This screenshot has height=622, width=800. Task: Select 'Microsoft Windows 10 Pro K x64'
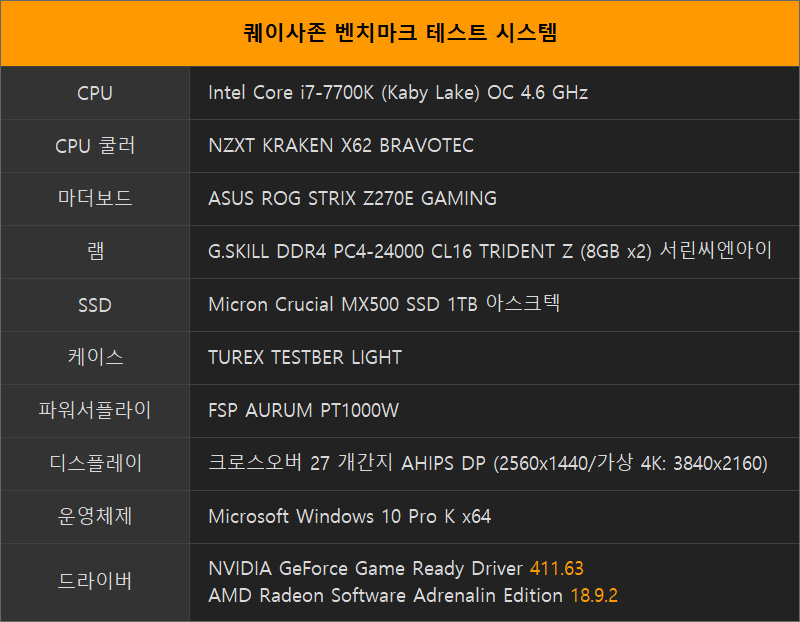click(x=349, y=516)
